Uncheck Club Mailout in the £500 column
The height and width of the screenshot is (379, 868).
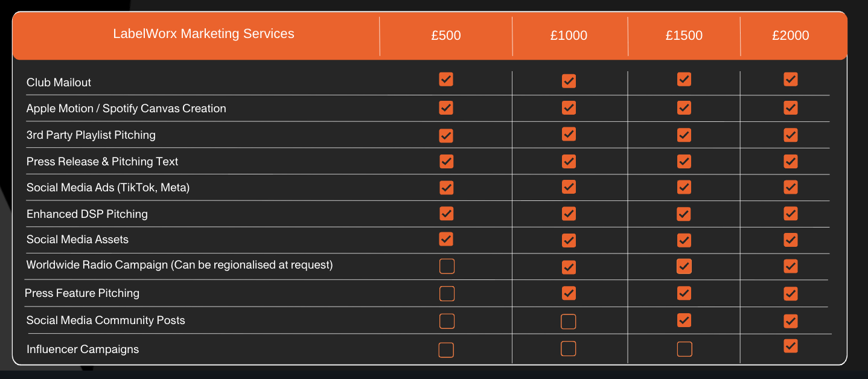(x=446, y=79)
